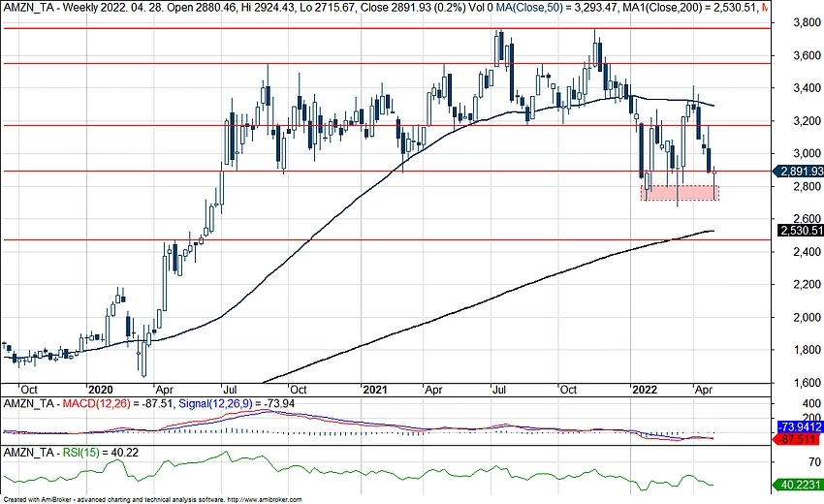
Task: Click the Apr label after 2022
Action: 703,390
